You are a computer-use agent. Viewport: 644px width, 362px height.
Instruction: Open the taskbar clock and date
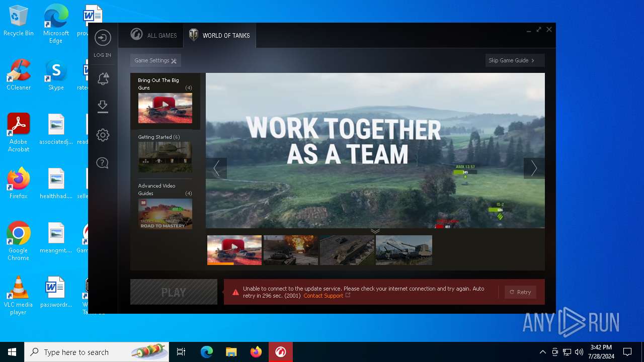(x=601, y=352)
